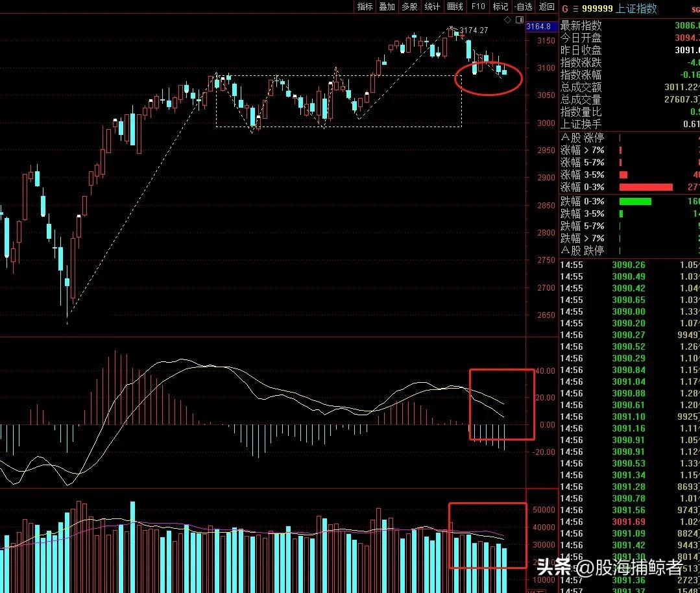This screenshot has width=700, height=593.
Task: Open the 指标 indicators menu
Action: [x=365, y=6]
